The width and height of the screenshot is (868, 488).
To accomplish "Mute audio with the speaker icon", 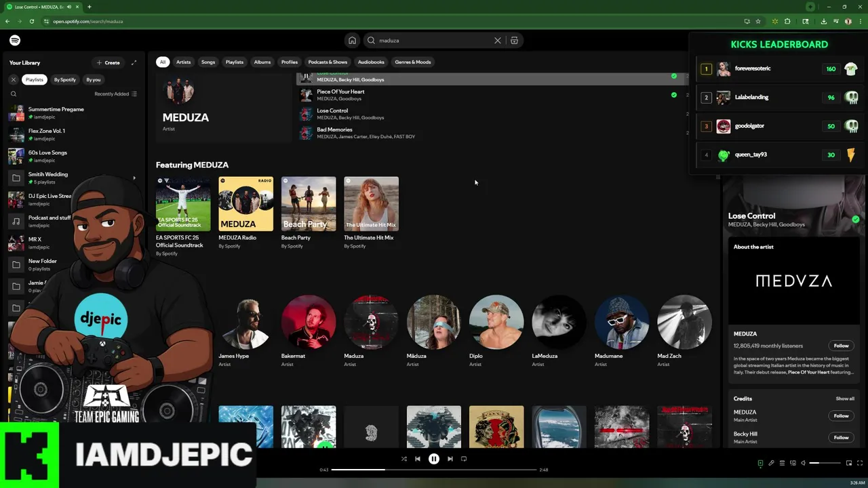I will click(803, 463).
